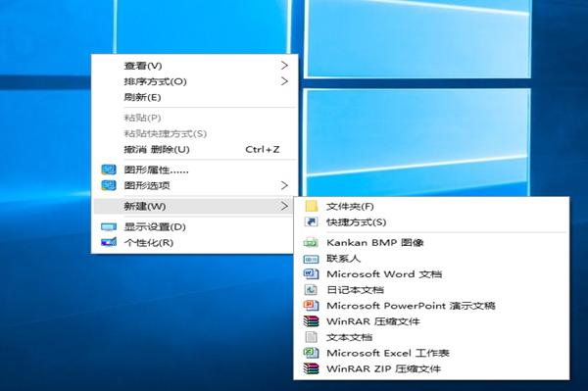Click the arrow next to 新建(W)

284,206
